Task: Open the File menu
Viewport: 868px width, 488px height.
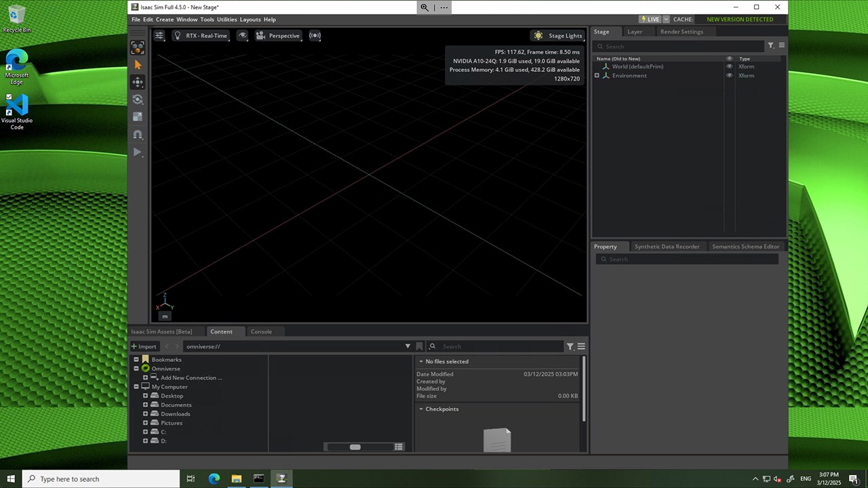Action: pyautogui.click(x=136, y=20)
